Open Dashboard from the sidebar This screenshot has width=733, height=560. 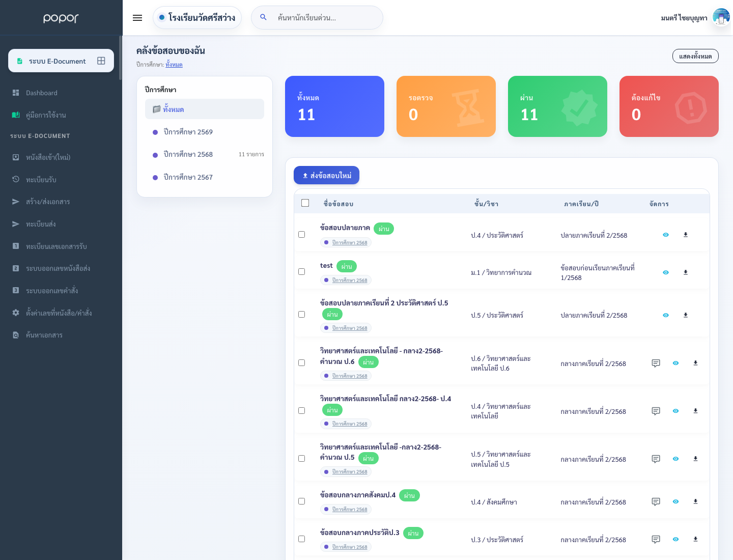42,93
